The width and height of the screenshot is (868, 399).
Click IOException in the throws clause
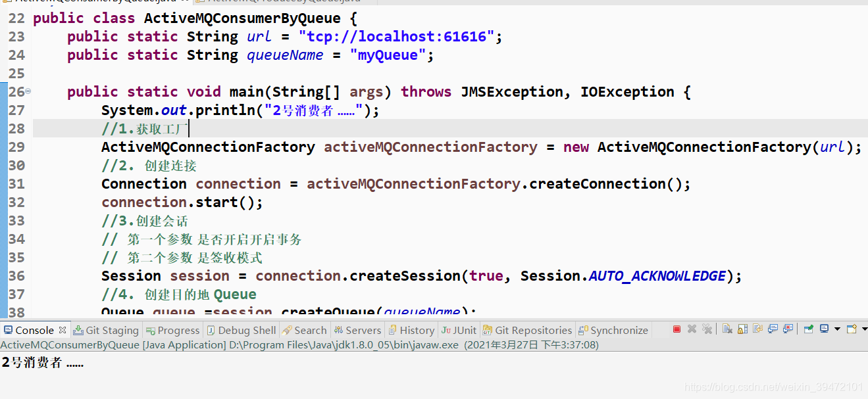tap(627, 91)
